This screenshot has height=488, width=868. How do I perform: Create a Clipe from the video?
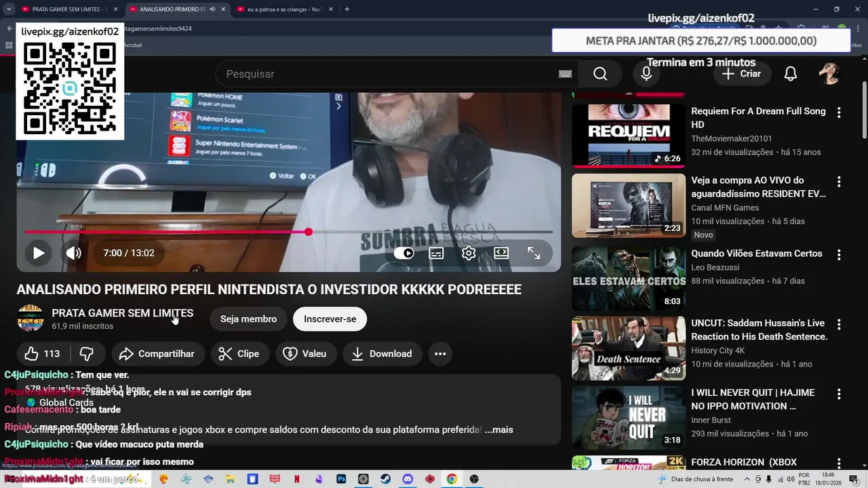pyautogui.click(x=239, y=354)
